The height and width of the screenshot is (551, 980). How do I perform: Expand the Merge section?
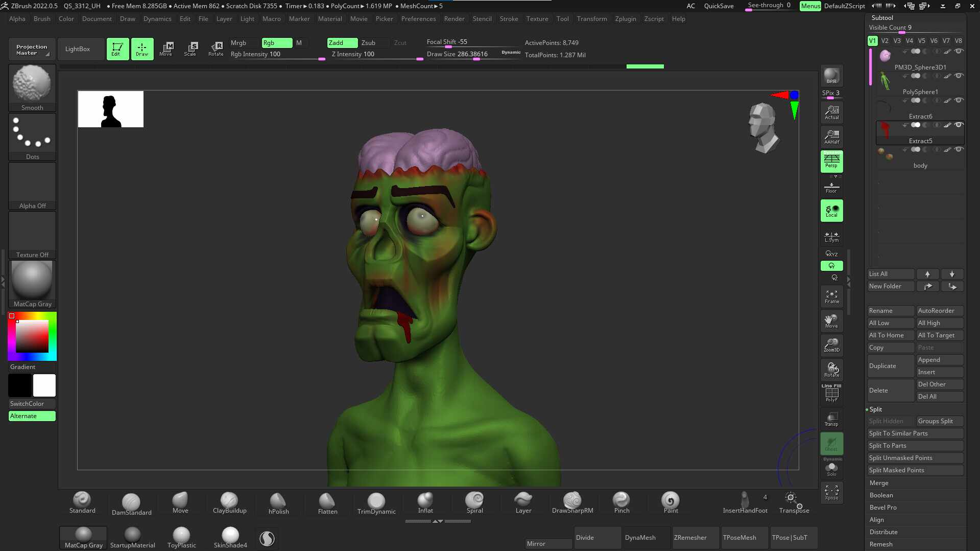click(879, 483)
